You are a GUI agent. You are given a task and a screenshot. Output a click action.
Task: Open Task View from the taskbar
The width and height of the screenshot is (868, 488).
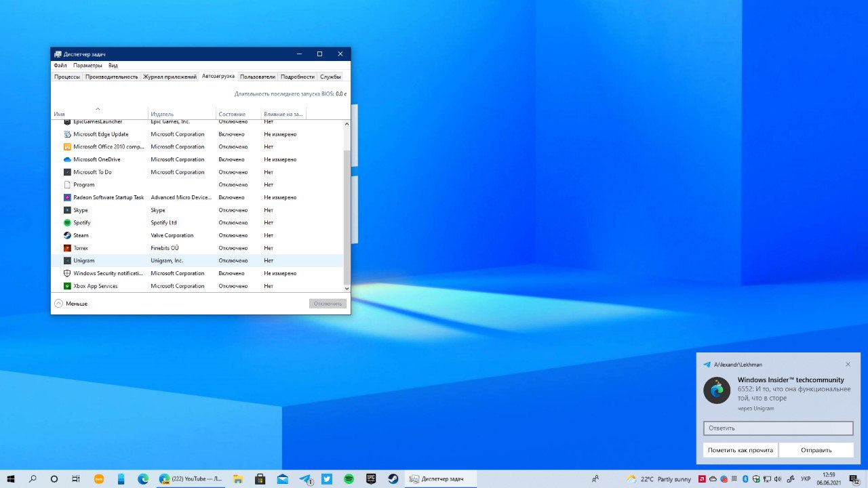(x=77, y=479)
